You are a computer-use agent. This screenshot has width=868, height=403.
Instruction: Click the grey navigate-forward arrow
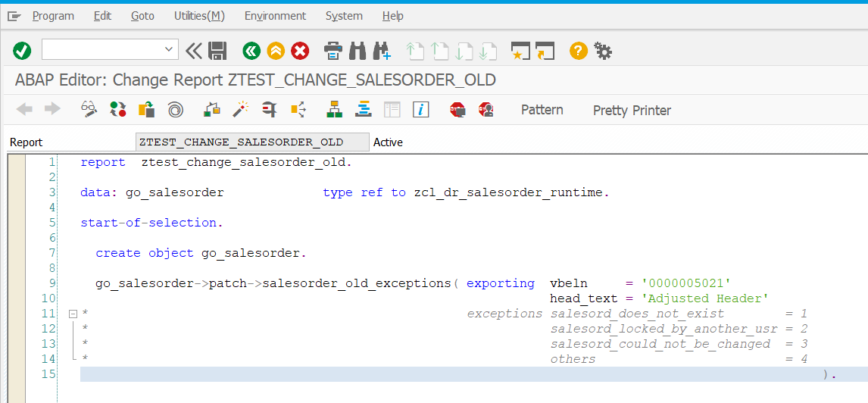click(x=52, y=110)
